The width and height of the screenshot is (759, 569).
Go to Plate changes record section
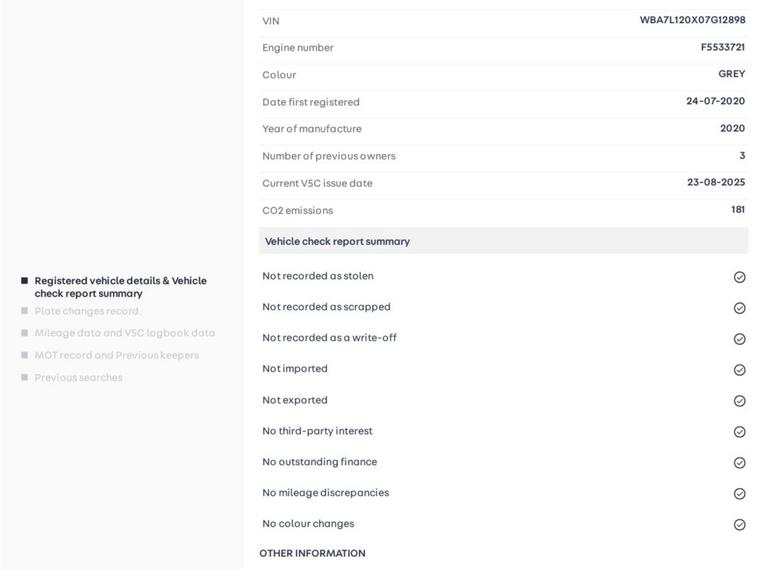click(88, 311)
